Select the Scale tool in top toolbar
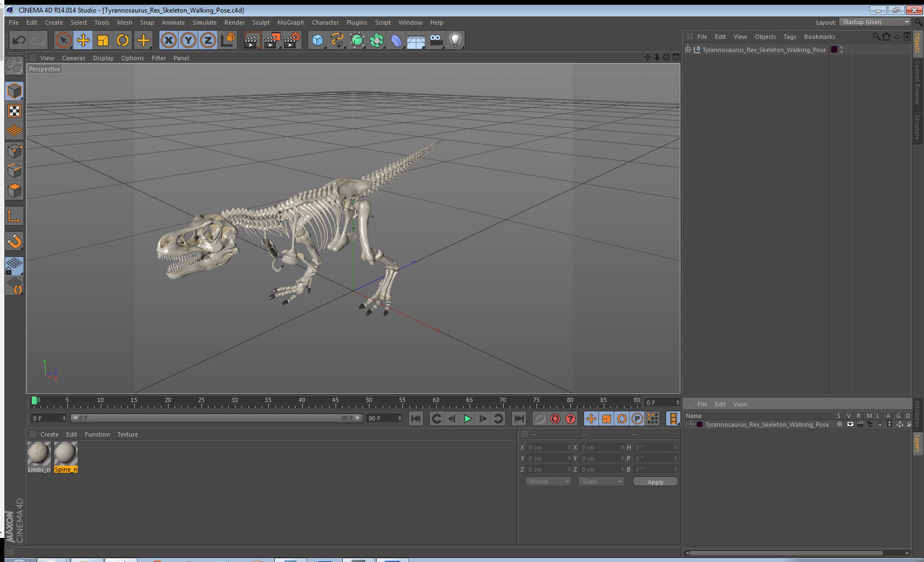 pyautogui.click(x=103, y=40)
